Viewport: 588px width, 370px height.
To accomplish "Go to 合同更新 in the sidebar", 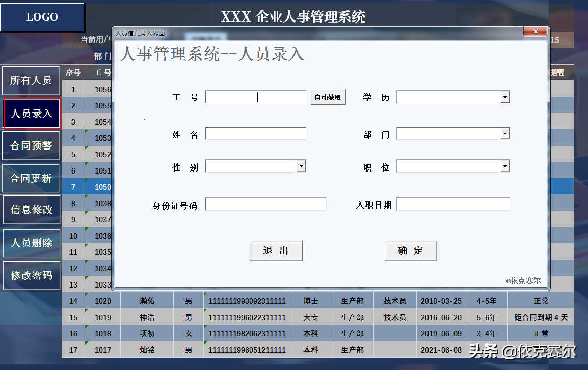I will click(31, 178).
